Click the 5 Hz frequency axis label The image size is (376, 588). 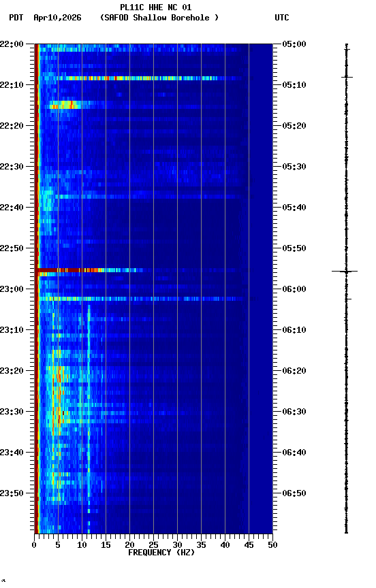point(58,545)
